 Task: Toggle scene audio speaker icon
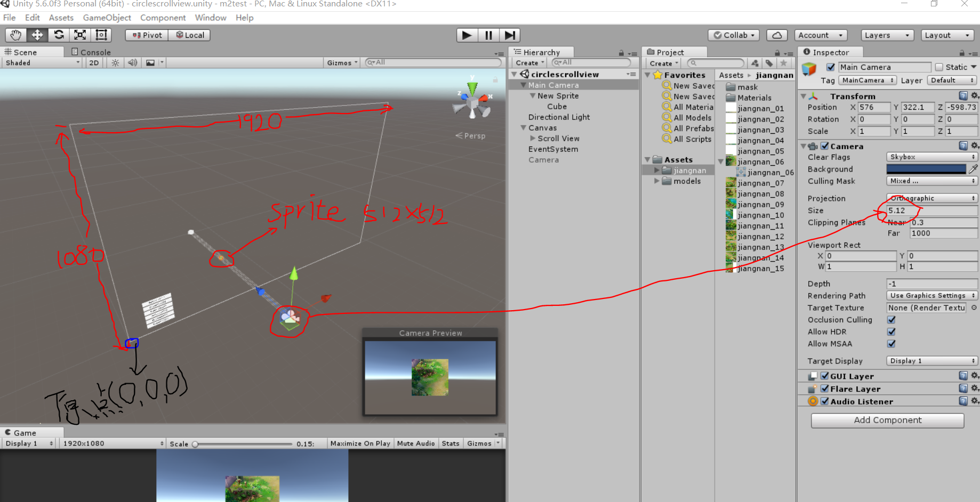pyautogui.click(x=132, y=63)
